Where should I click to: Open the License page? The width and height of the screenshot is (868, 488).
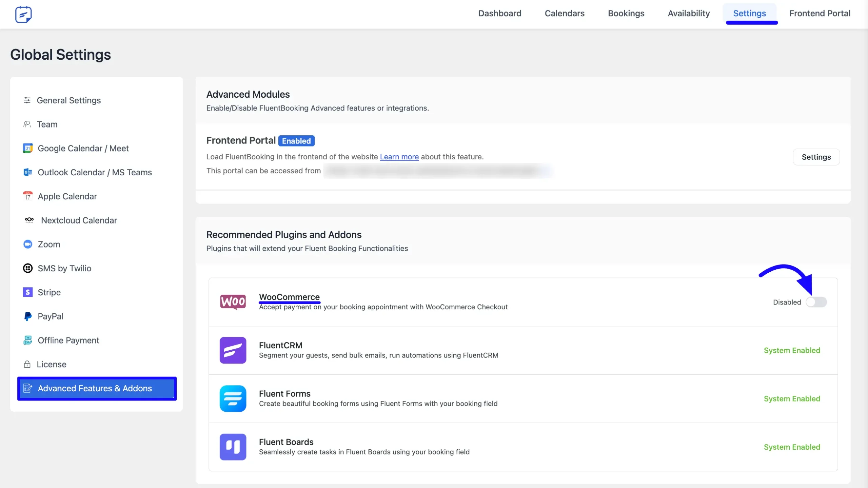coord(97,364)
